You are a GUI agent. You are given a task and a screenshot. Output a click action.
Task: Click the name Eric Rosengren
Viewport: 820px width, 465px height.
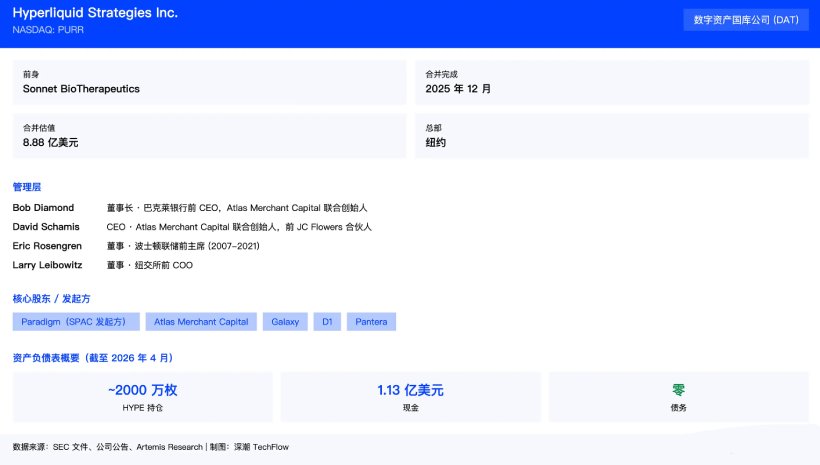(47, 246)
